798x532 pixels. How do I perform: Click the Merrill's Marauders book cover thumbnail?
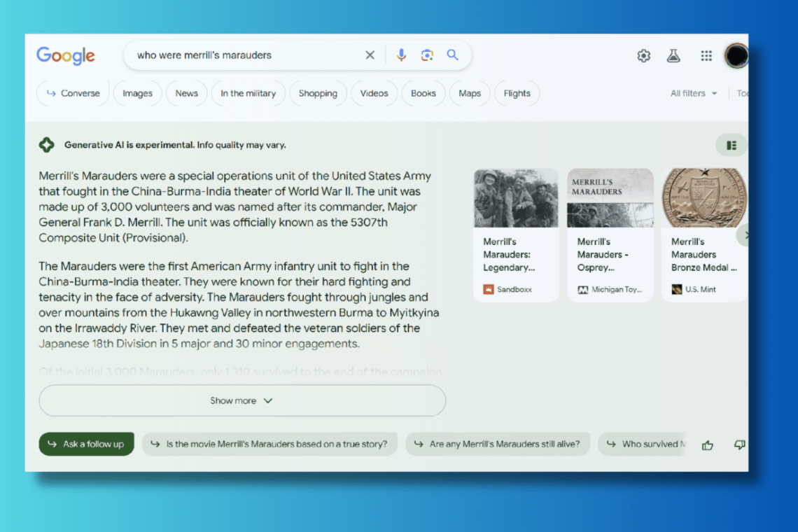coord(610,198)
